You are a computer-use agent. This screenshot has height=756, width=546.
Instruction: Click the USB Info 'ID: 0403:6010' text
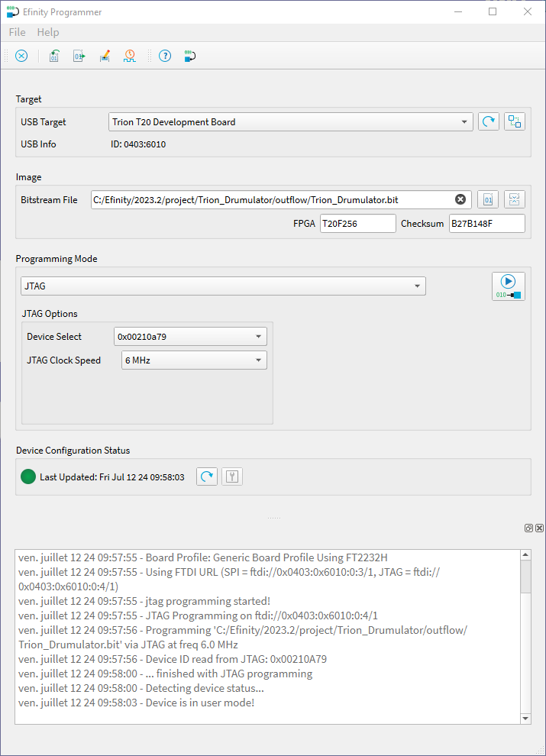[138, 144]
